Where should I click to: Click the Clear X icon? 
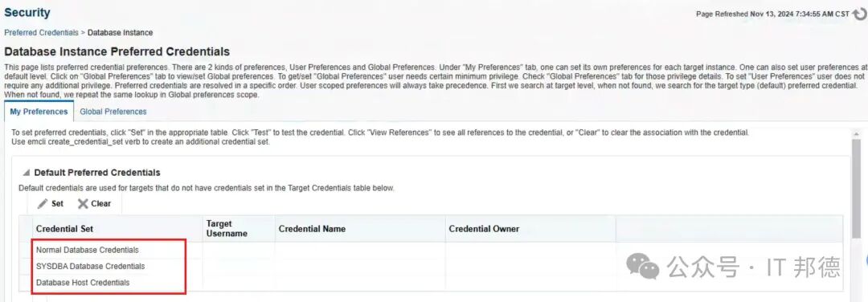click(83, 203)
